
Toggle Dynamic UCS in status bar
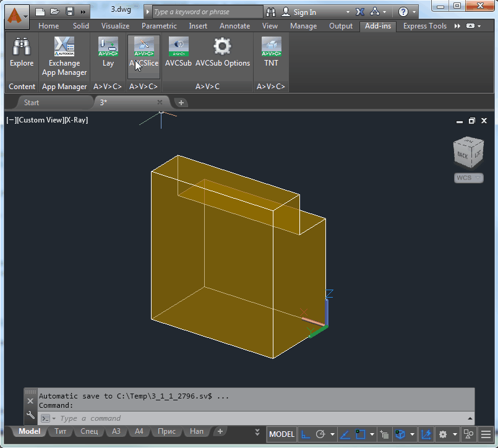click(x=427, y=434)
